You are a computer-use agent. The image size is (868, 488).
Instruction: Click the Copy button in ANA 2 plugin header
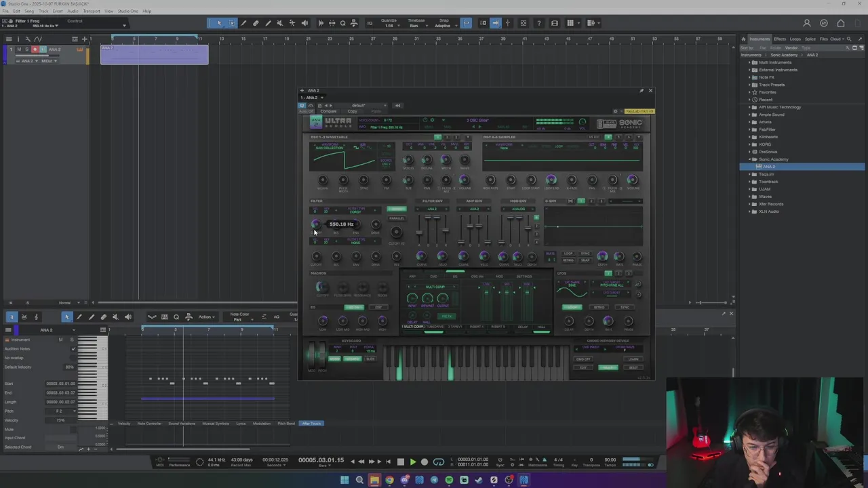coord(352,111)
